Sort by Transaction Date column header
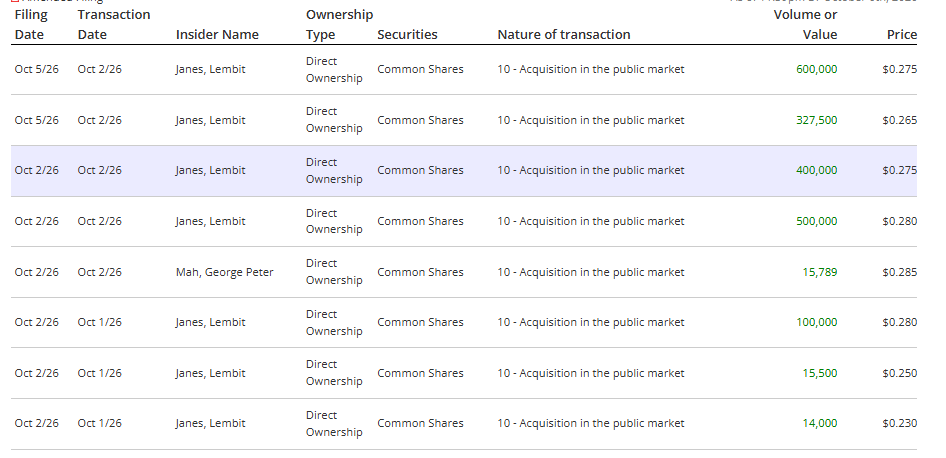Screen dimensions: 946x458 [114, 24]
